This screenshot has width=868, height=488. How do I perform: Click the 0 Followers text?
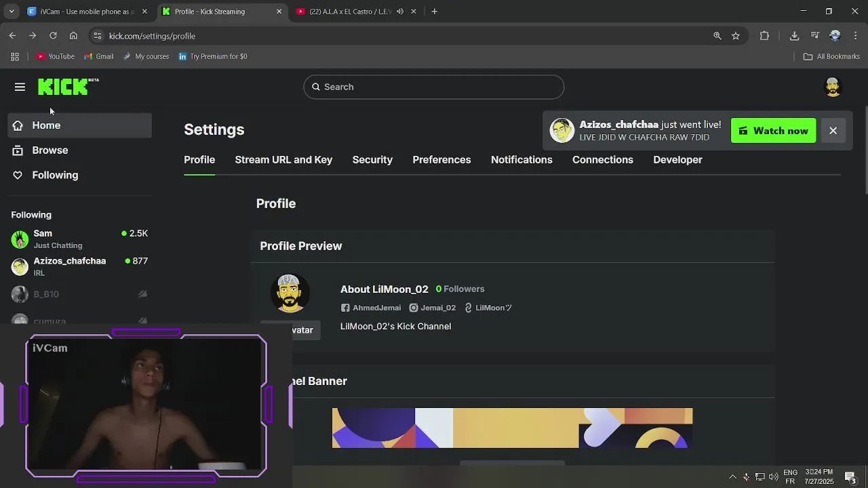click(460, 289)
